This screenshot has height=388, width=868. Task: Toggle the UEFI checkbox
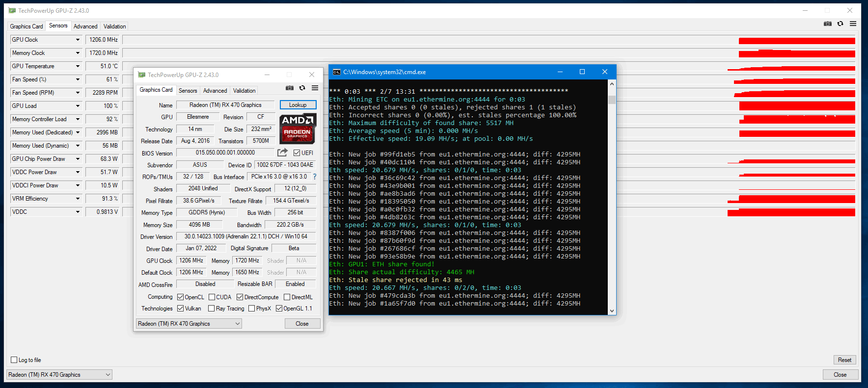[297, 153]
